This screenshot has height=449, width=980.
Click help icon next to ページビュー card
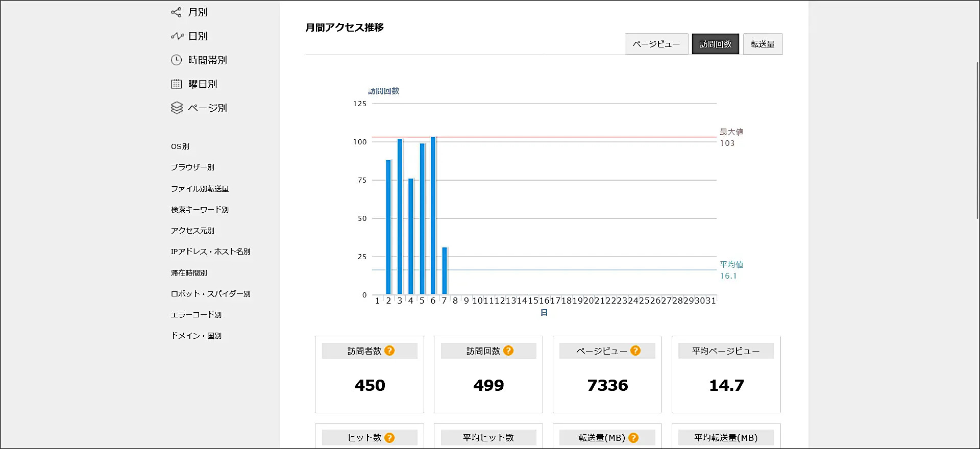click(635, 351)
